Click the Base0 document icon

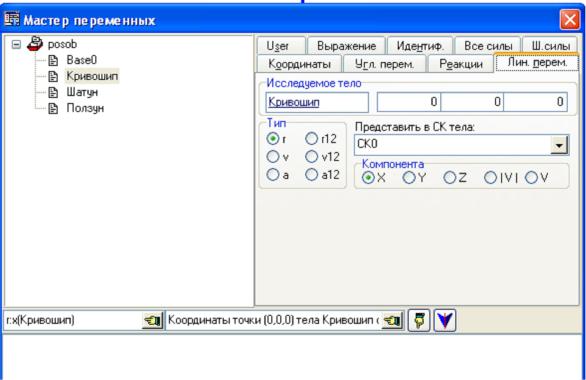click(x=53, y=60)
